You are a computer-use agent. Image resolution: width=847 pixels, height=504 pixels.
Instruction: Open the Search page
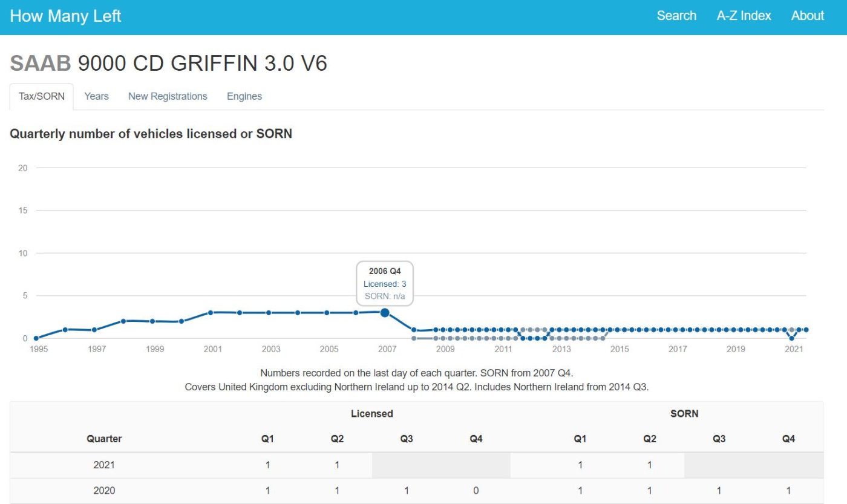pos(676,16)
